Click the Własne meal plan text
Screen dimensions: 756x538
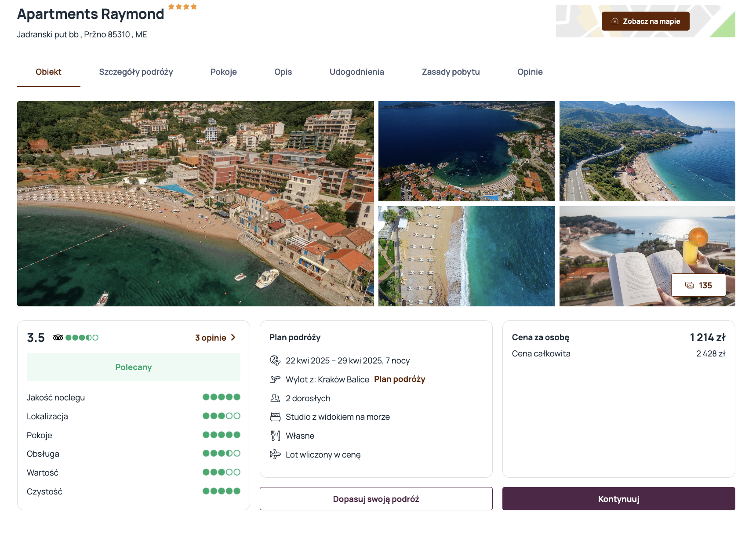coord(300,436)
